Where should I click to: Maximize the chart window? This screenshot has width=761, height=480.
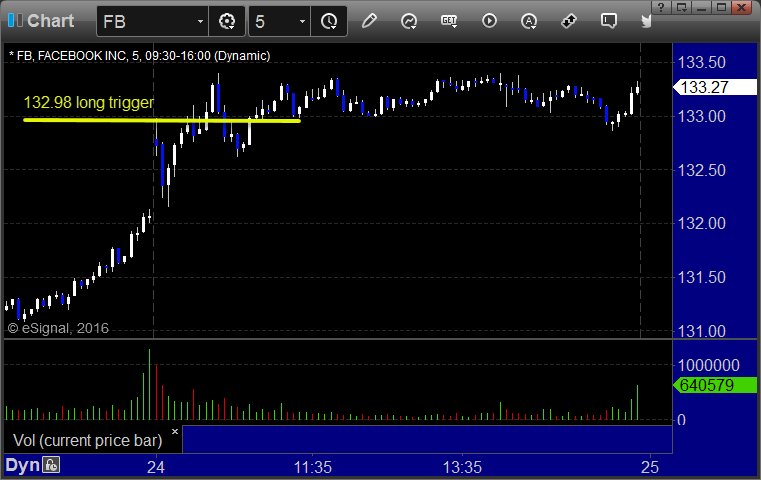click(722, 7)
